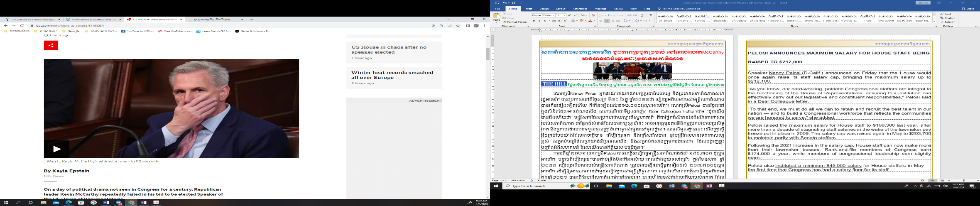Reload the BBC page in Chrome
980x206 pixels.
click(22, 26)
